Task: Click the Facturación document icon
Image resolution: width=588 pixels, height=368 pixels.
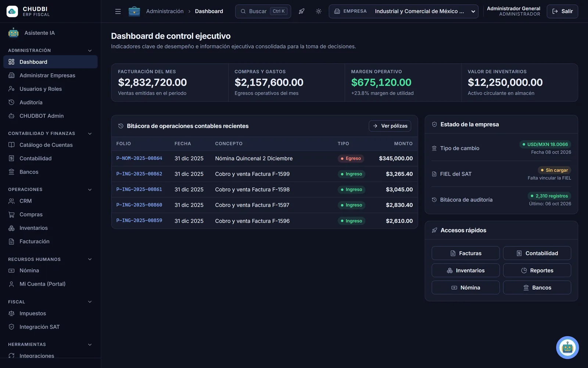Action: point(11,241)
